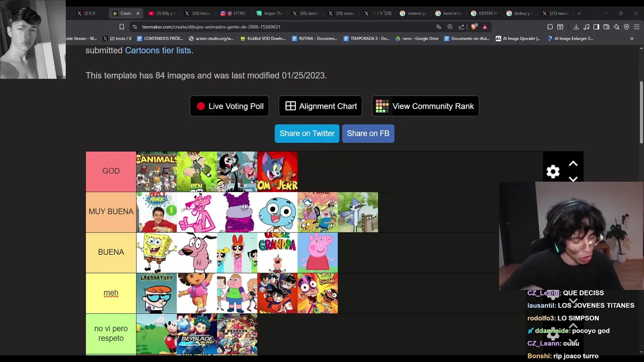The height and width of the screenshot is (362, 644).
Task: Click Share on Twitter button
Action: (307, 133)
